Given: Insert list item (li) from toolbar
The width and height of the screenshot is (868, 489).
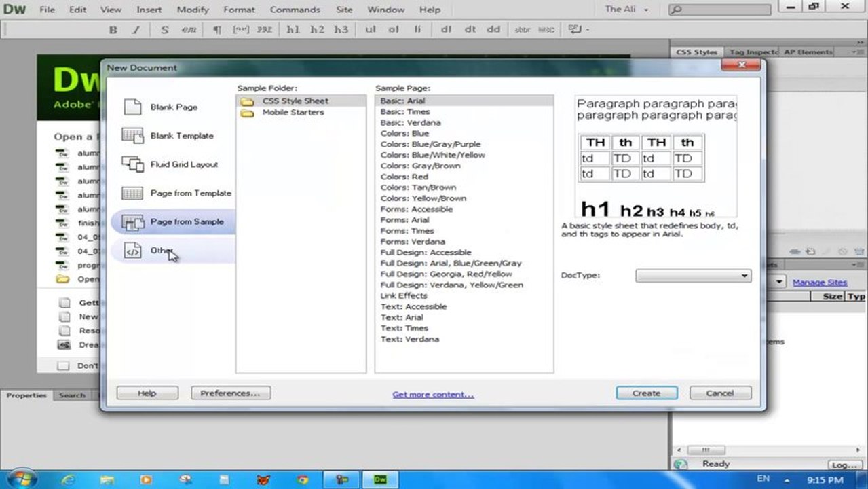Looking at the screenshot, I should point(417,29).
